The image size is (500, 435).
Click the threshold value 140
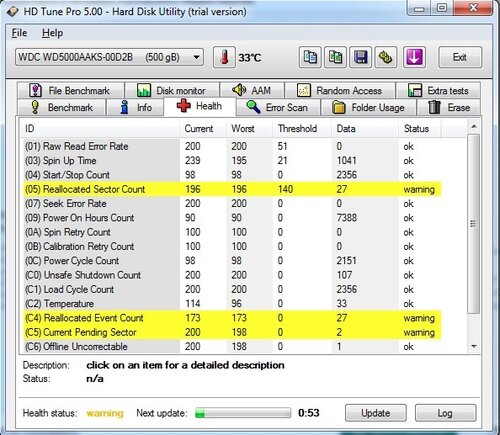coord(286,189)
